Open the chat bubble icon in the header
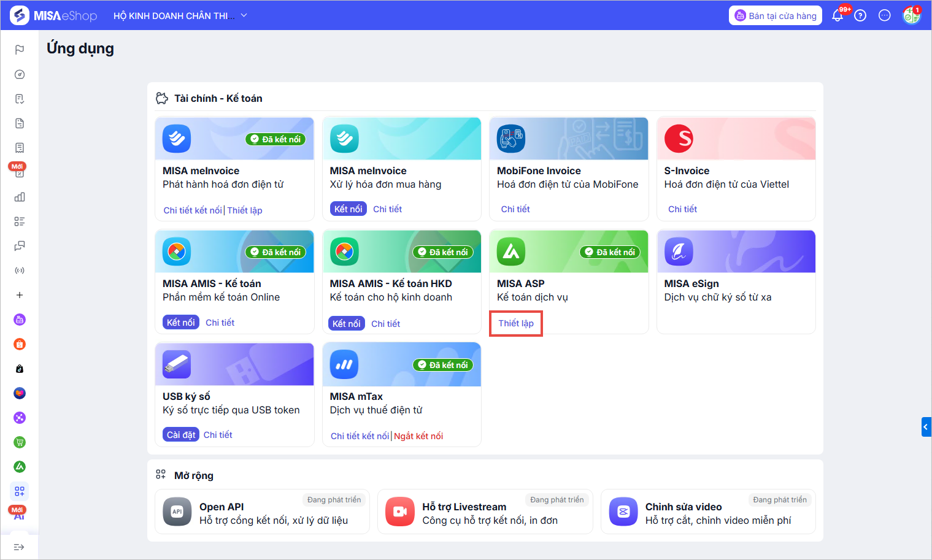 pyautogui.click(x=885, y=15)
